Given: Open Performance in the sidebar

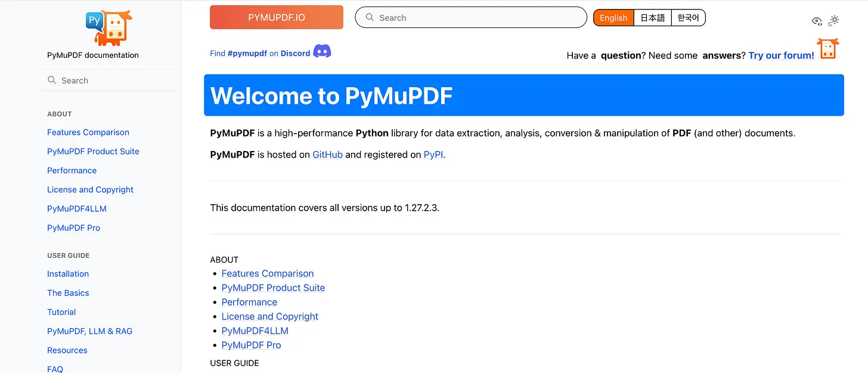Looking at the screenshot, I should tap(72, 171).
